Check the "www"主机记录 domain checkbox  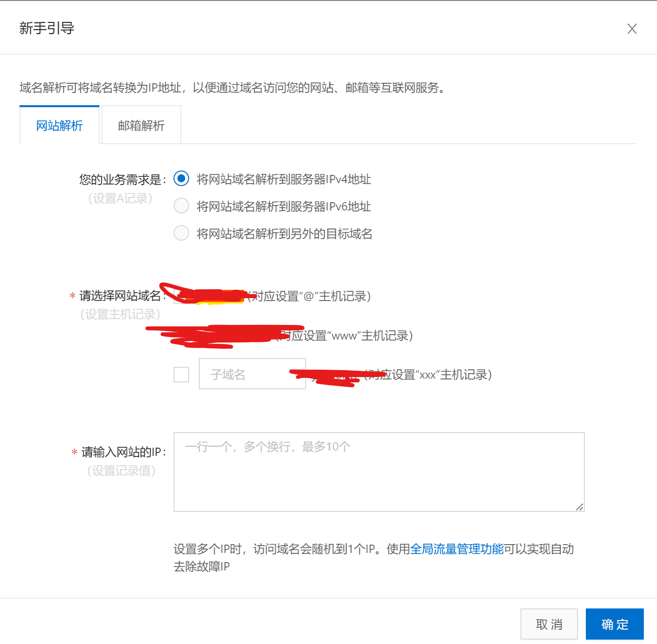[x=181, y=336]
